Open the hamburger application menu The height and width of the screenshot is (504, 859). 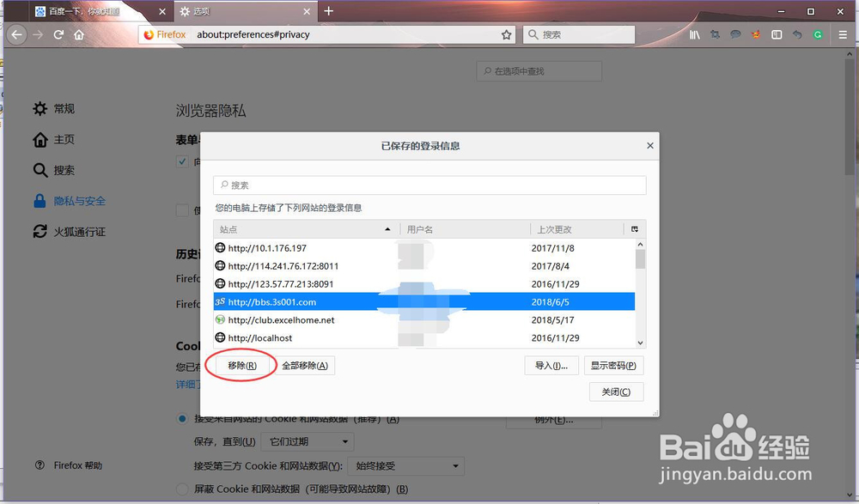[840, 34]
